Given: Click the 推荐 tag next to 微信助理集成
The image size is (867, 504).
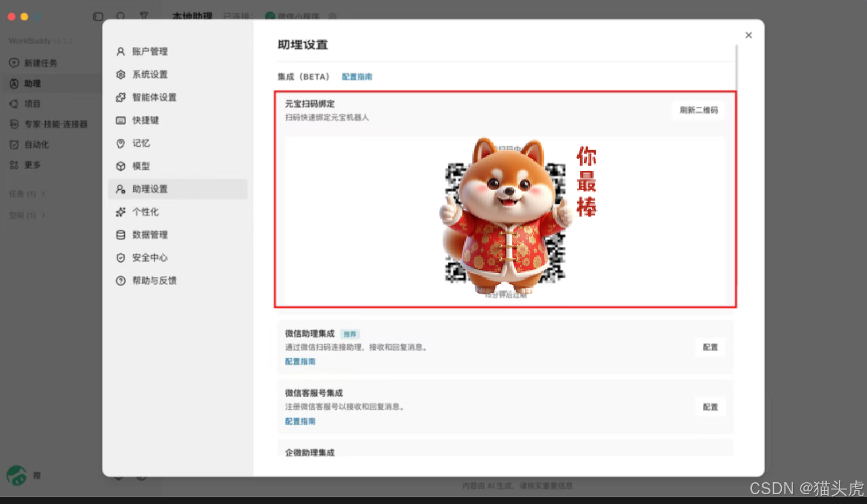Looking at the screenshot, I should point(350,334).
